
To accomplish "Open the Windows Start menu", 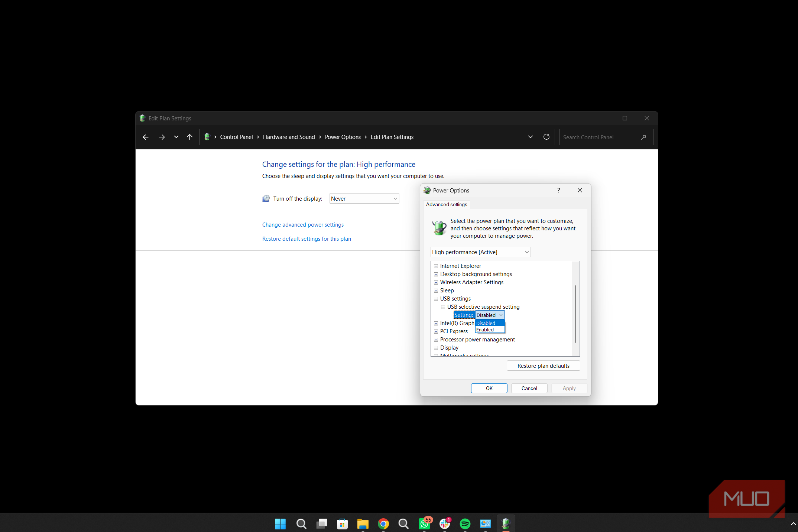I will [280, 524].
